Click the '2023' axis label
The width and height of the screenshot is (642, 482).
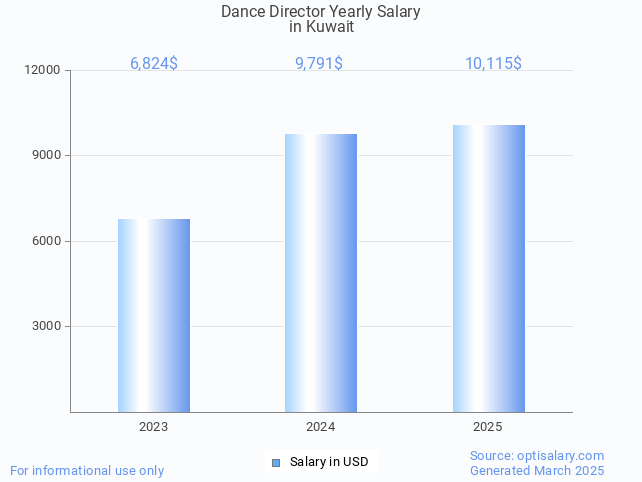[154, 427]
